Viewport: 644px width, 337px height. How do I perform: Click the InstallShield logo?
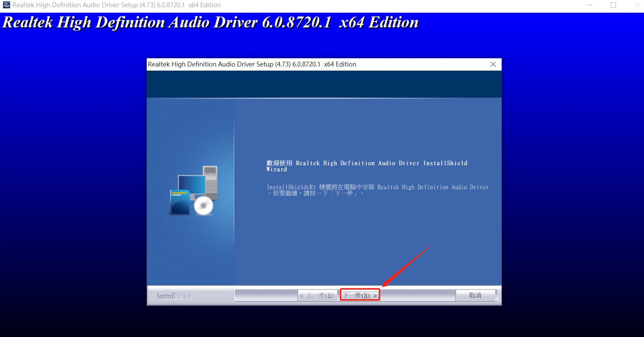(x=174, y=296)
